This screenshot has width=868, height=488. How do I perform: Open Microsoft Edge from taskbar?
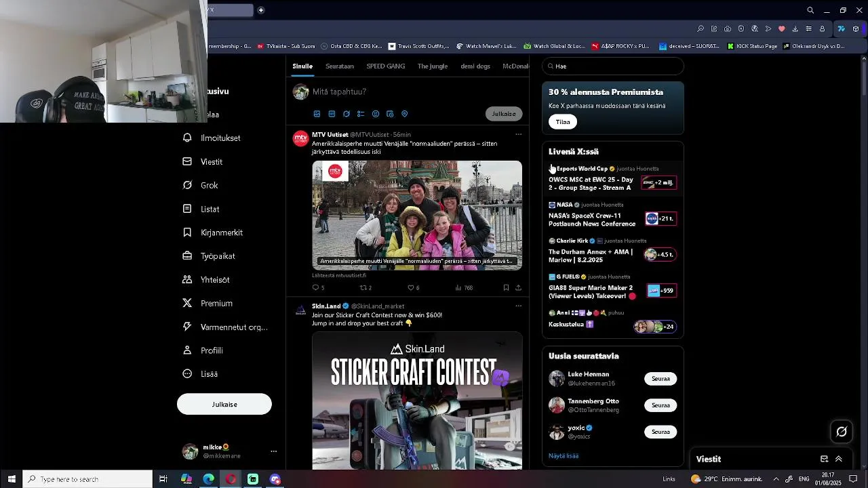pyautogui.click(x=209, y=479)
